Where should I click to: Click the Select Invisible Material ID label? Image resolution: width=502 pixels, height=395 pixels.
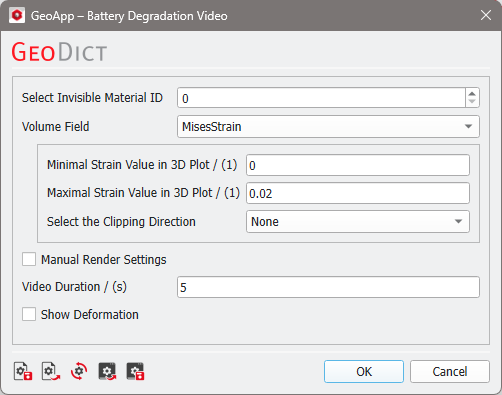coord(92,98)
